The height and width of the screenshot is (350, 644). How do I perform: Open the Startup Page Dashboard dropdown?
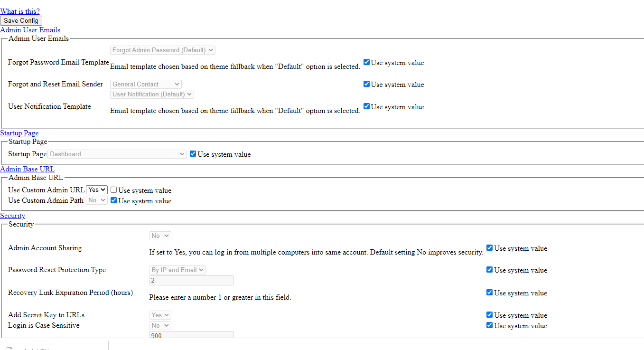117,153
